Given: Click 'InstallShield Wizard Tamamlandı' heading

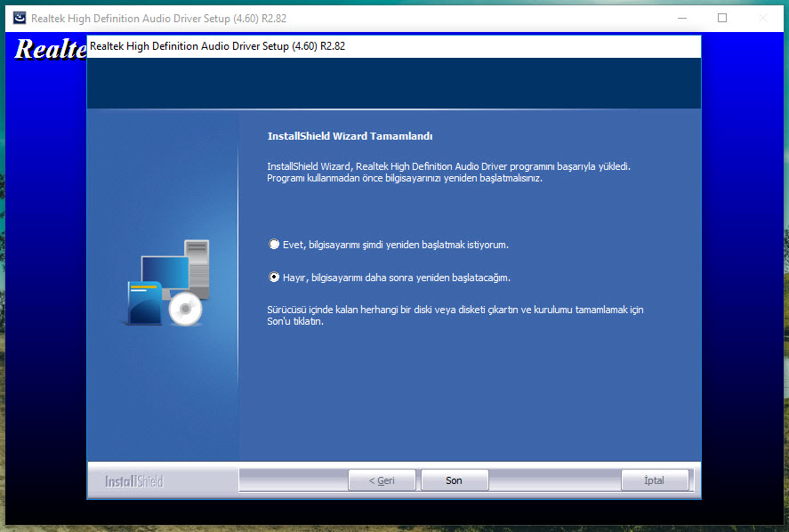Looking at the screenshot, I should (350, 136).
